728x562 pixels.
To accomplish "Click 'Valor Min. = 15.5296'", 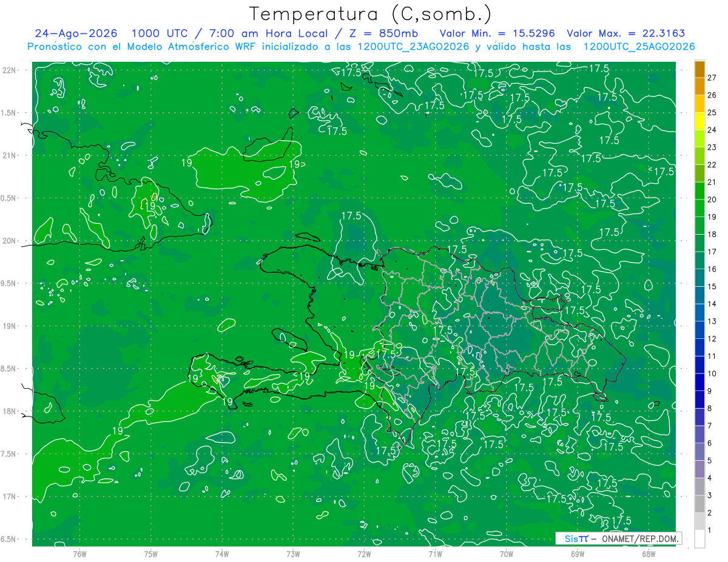I will (x=497, y=33).
